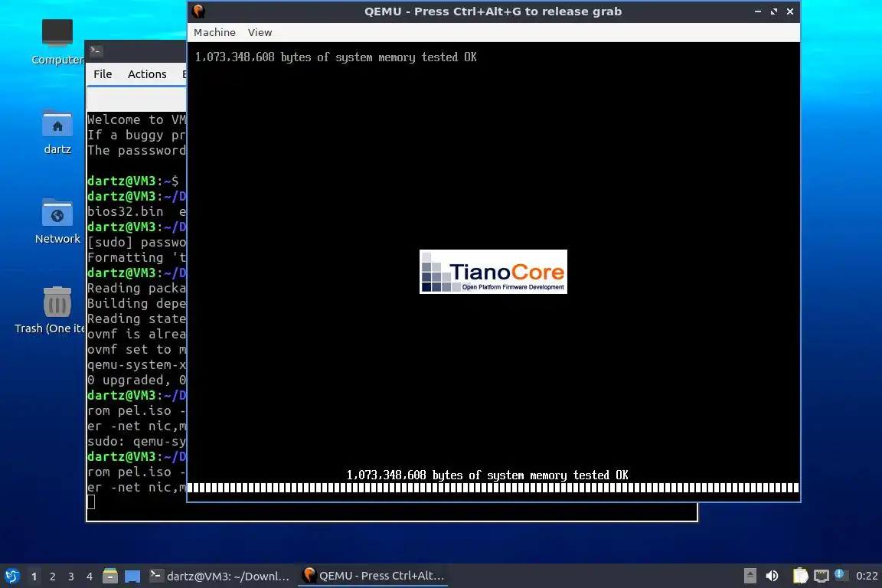The image size is (882, 588).
Task: Click the QEMU window title icon
Action: click(198, 11)
